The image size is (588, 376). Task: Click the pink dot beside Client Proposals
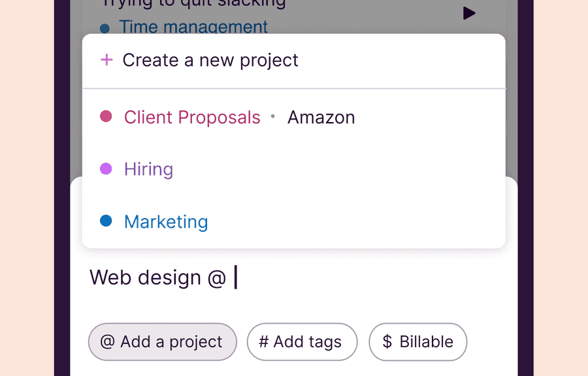106,117
